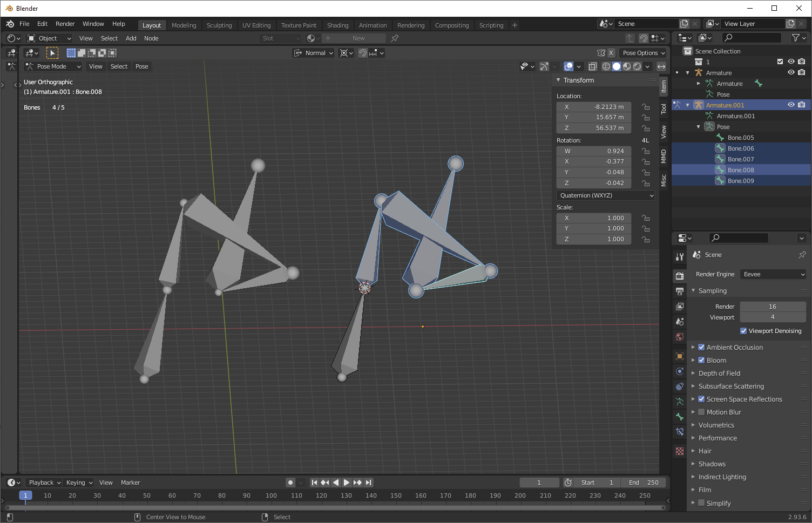Pin the properties editor context
The width and height of the screenshot is (812, 523).
[802, 255]
